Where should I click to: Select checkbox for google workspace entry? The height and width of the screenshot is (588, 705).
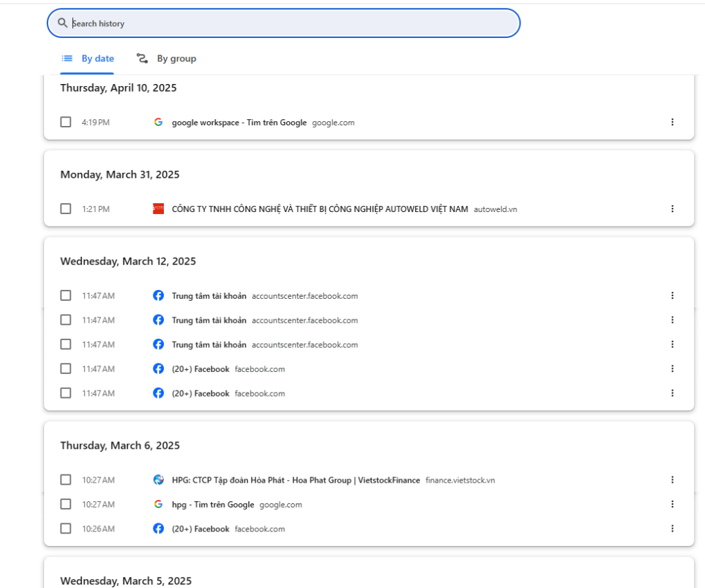tap(65, 123)
